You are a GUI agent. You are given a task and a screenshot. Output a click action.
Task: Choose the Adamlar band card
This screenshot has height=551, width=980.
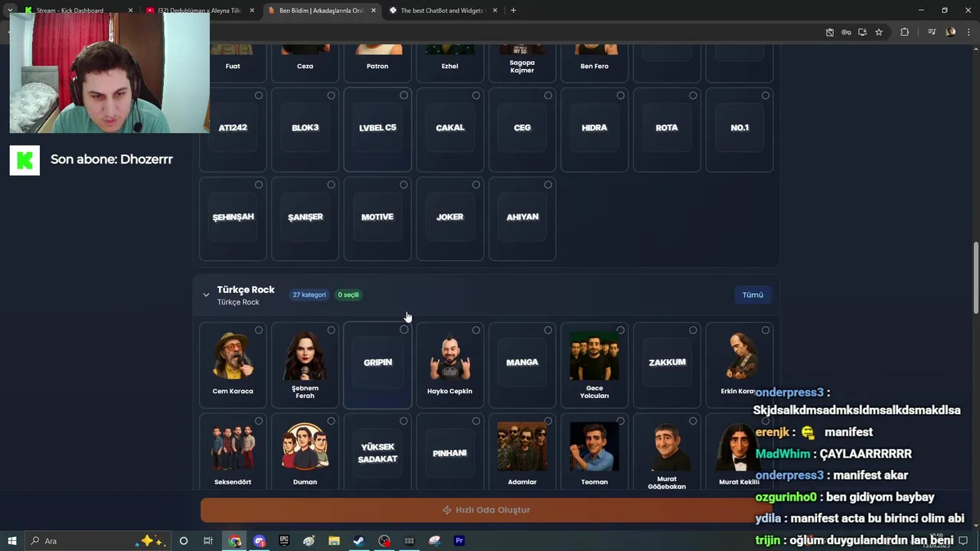pyautogui.click(x=522, y=452)
